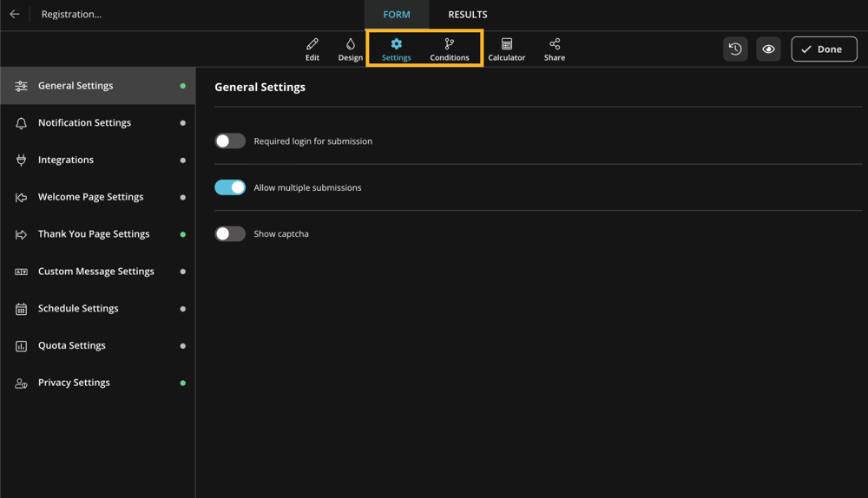Disable Allow multiple submissions toggle
868x498 pixels.
[x=230, y=187]
